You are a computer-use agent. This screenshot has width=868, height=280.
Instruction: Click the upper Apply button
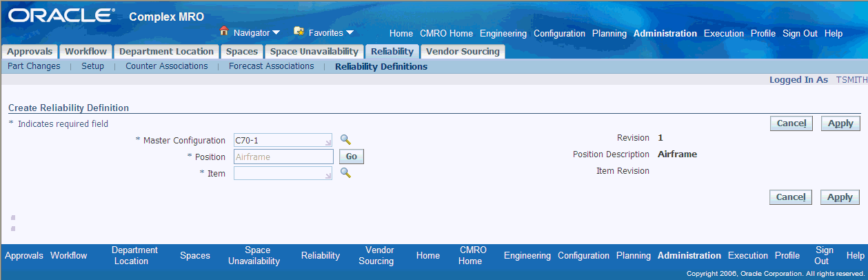pos(840,123)
